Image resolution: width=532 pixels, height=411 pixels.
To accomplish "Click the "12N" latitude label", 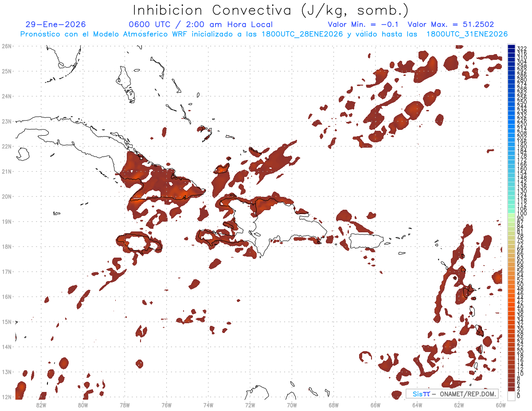I will (x=7, y=397).
